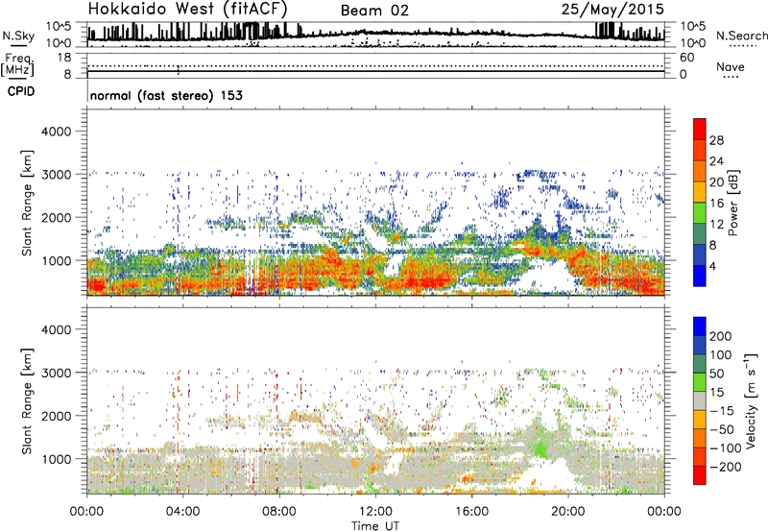768x532 pixels.
Task: Click the '4' power scale value
Action: coord(713,266)
